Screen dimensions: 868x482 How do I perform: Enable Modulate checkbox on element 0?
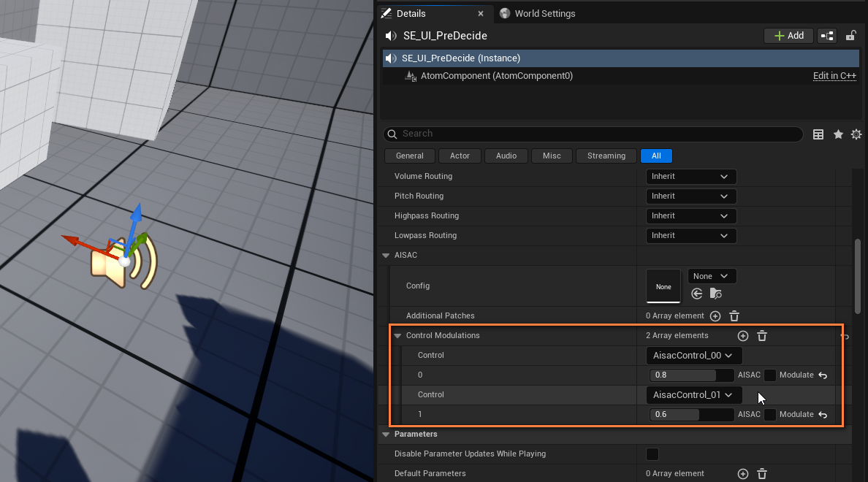[770, 375]
